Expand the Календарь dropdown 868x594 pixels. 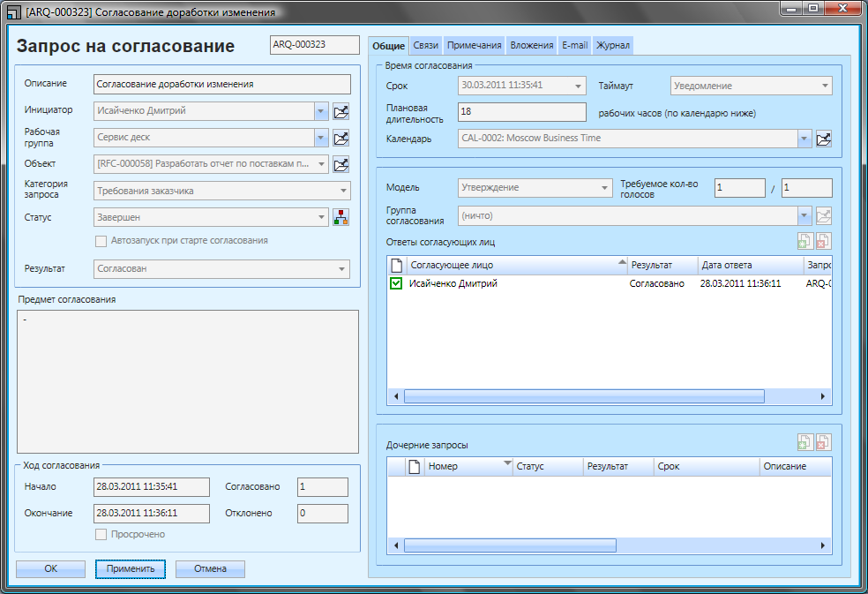coord(804,139)
